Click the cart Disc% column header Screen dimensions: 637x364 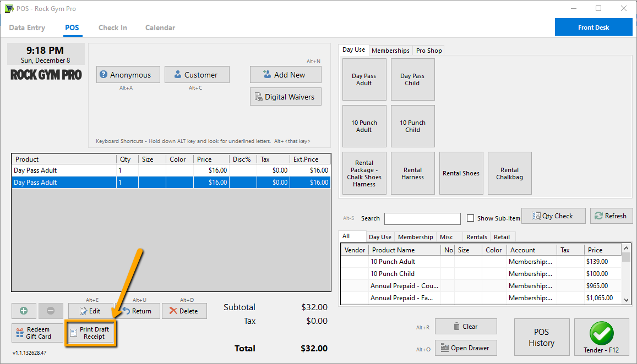(243, 159)
